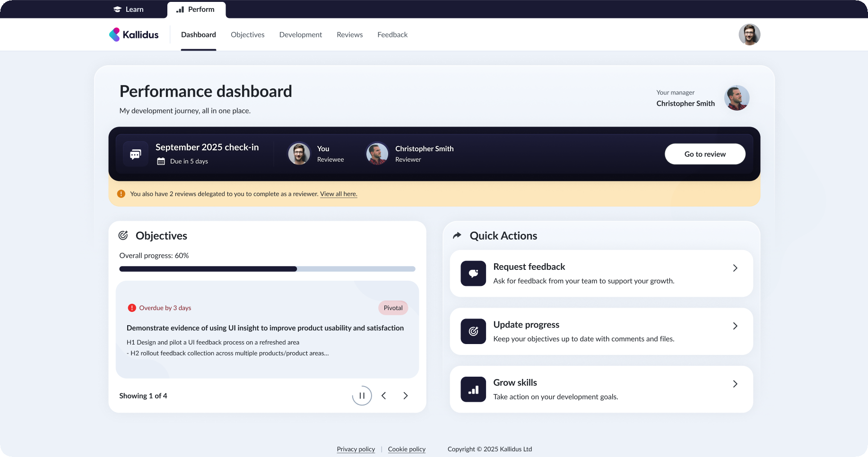Click the objectives overall progress bar
Image resolution: width=868 pixels, height=457 pixels.
tap(267, 269)
